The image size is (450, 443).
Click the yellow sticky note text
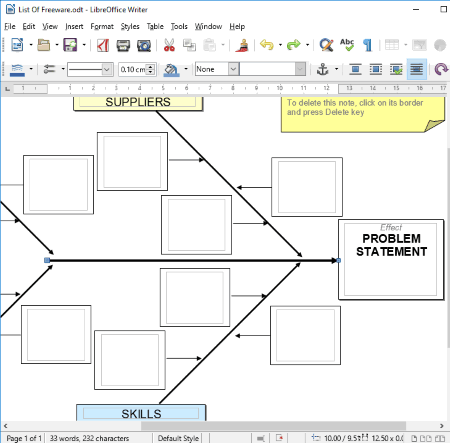pos(355,107)
